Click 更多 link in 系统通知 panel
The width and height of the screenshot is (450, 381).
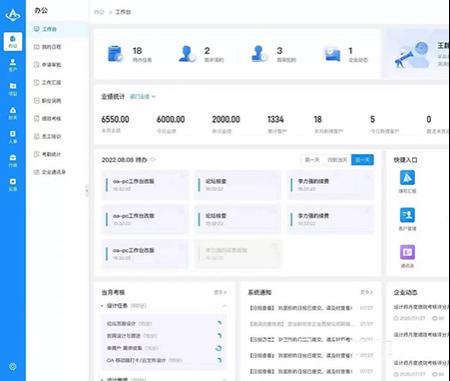pyautogui.click(x=366, y=292)
